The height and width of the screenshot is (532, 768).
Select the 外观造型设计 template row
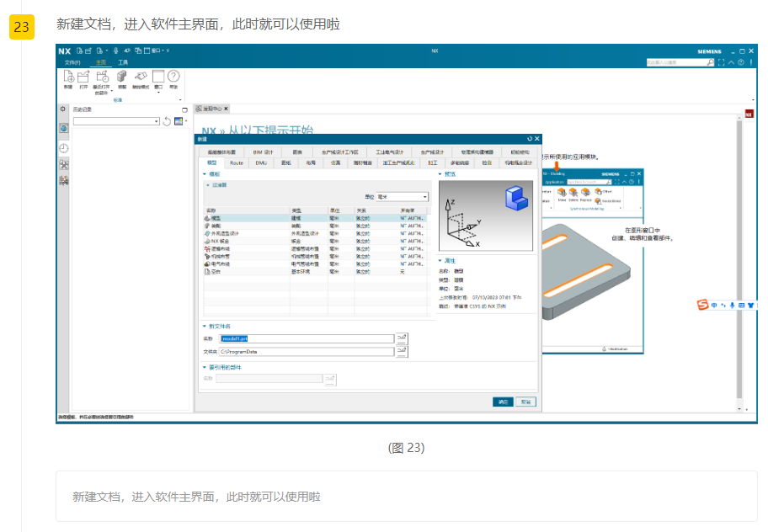[x=316, y=233]
